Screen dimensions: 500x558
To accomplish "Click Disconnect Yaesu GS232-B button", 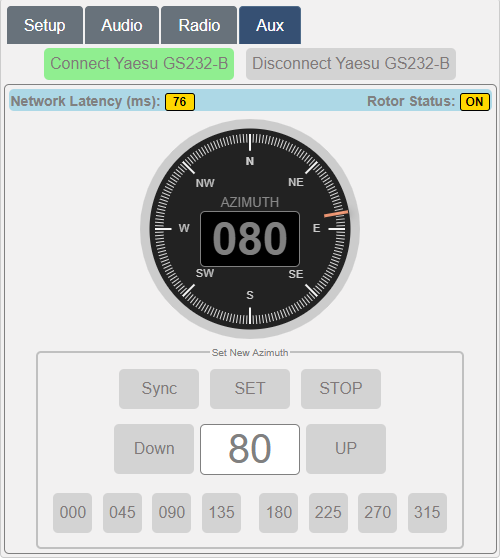I will click(x=351, y=64).
